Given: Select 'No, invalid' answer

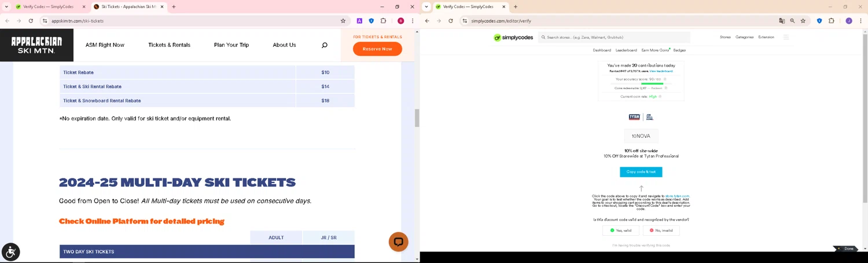Looking at the screenshot, I should point(661,231).
